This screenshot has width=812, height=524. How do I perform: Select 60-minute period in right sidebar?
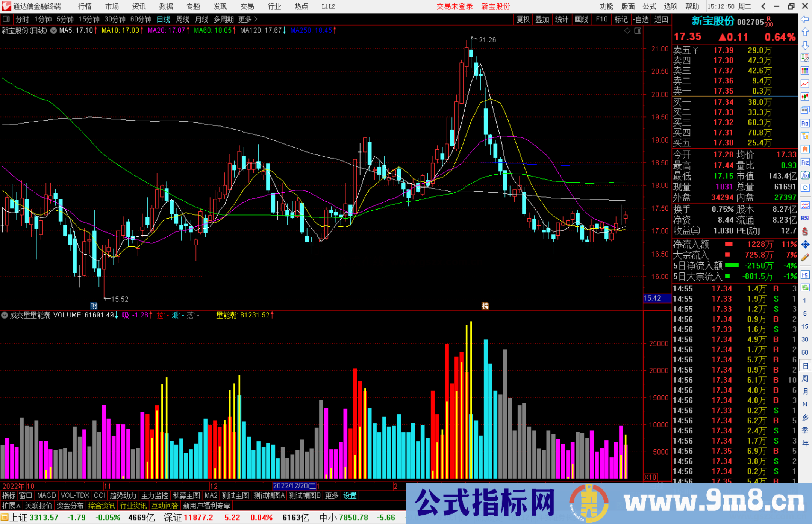click(805, 352)
